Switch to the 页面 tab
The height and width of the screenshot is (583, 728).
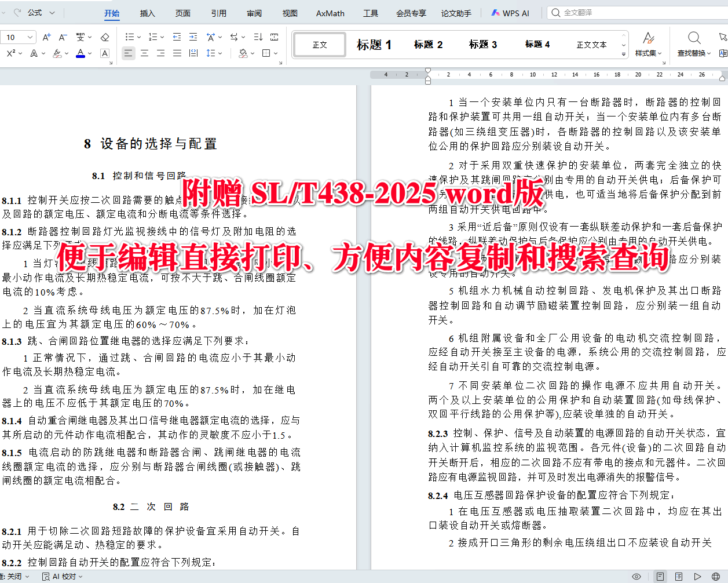(183, 13)
